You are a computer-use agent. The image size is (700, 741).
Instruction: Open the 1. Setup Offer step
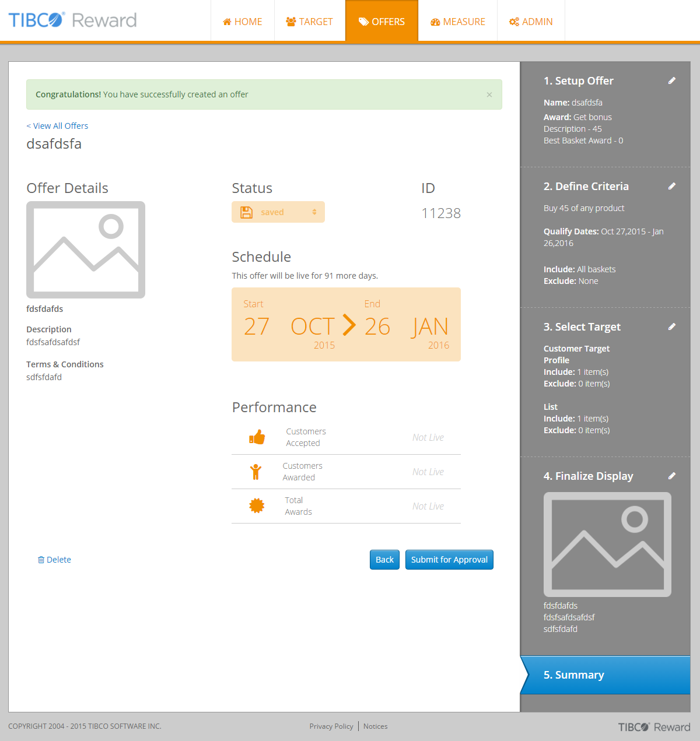[579, 81]
